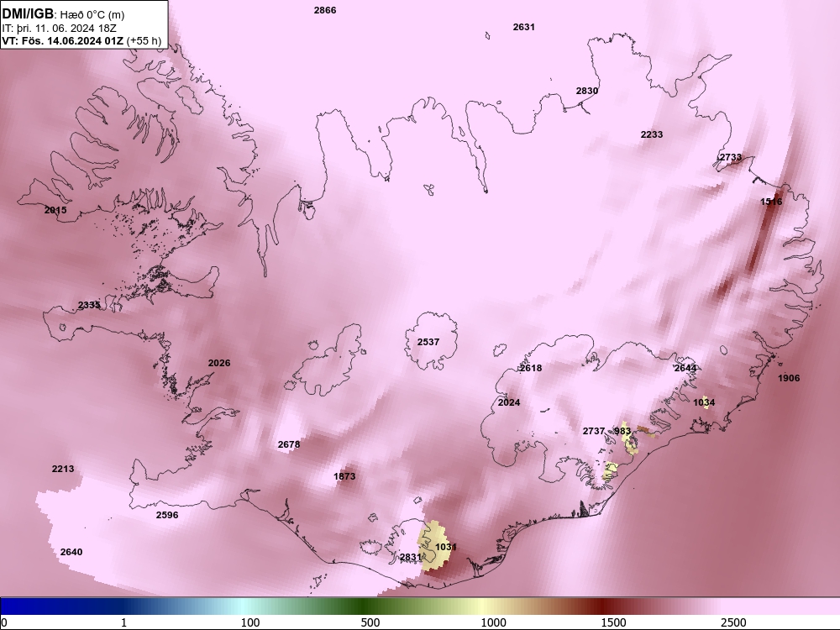Click the value label 2024
Image resolution: width=840 pixels, height=630 pixels.
point(509,402)
